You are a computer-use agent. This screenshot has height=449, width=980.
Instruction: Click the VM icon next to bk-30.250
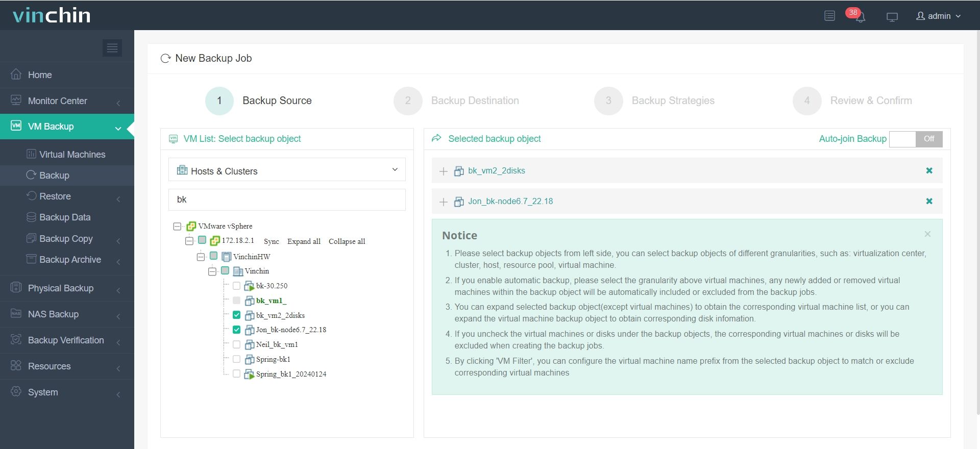[x=249, y=286]
